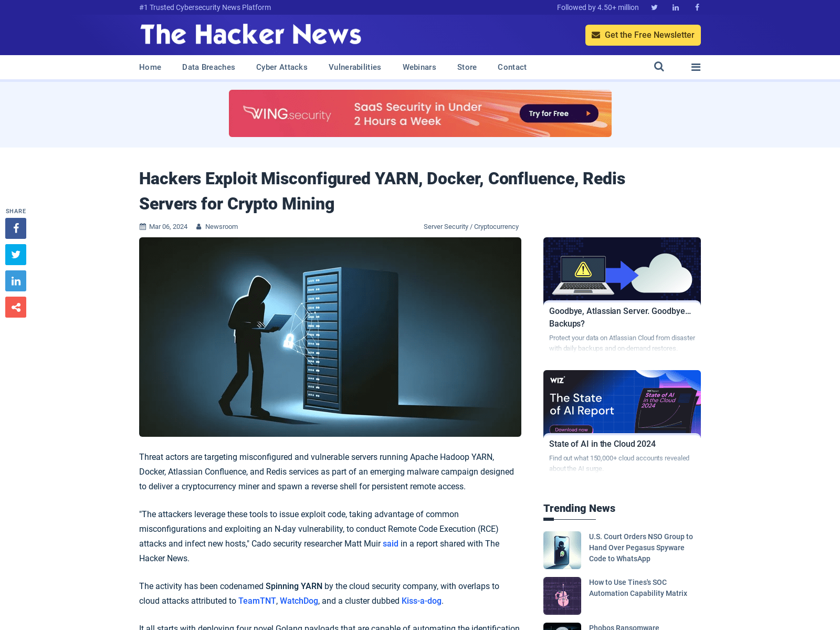Open Cyber Attacks section
Viewport: 840px width, 630px height.
pyautogui.click(x=282, y=67)
